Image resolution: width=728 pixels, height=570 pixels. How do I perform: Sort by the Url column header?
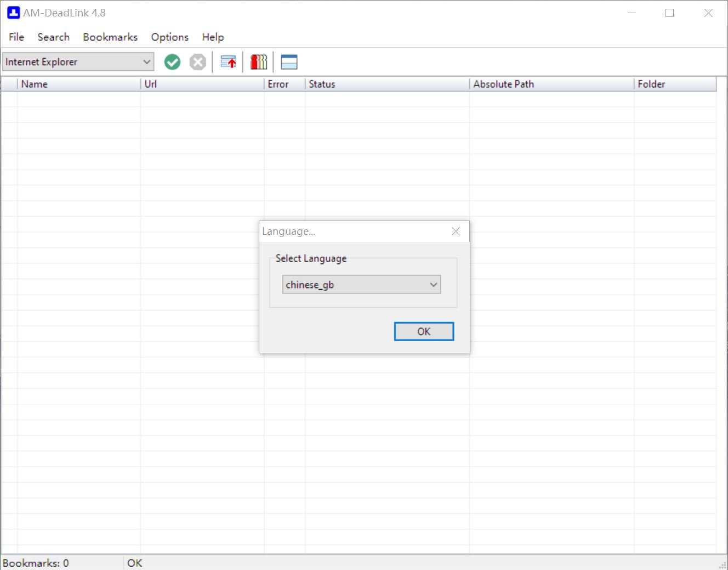pos(202,84)
